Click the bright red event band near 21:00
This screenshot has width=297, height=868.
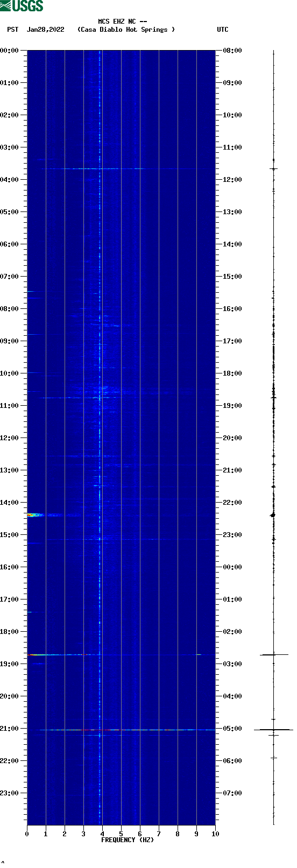[124, 730]
